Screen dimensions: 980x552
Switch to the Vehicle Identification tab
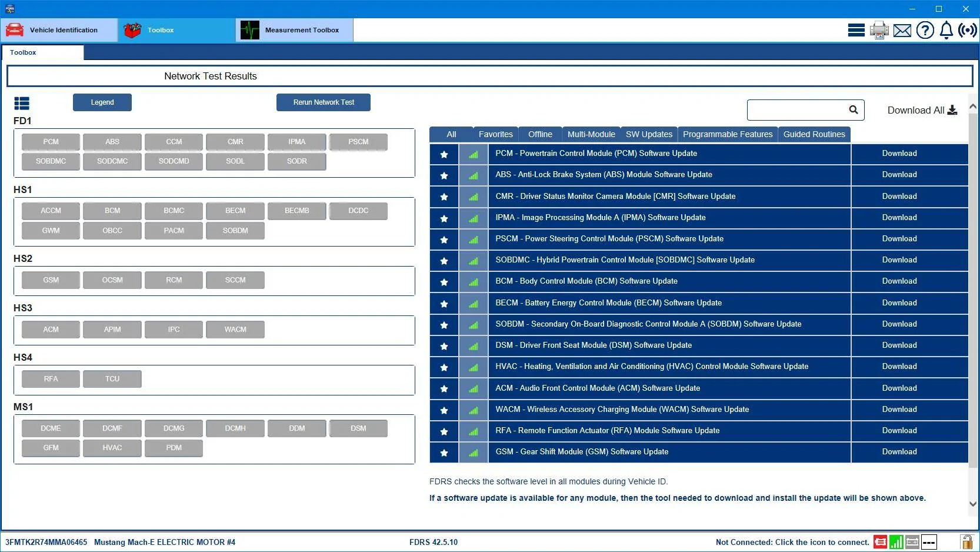point(59,30)
